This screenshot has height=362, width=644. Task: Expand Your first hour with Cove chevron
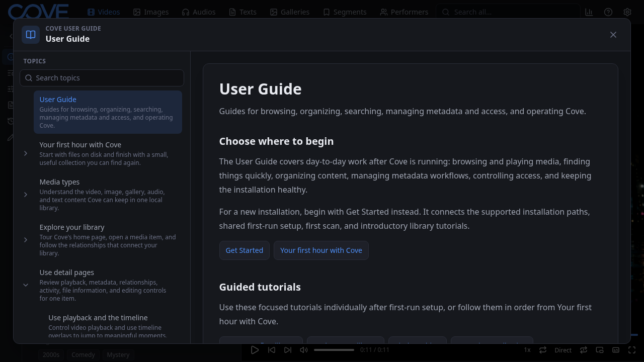pyautogui.click(x=26, y=153)
